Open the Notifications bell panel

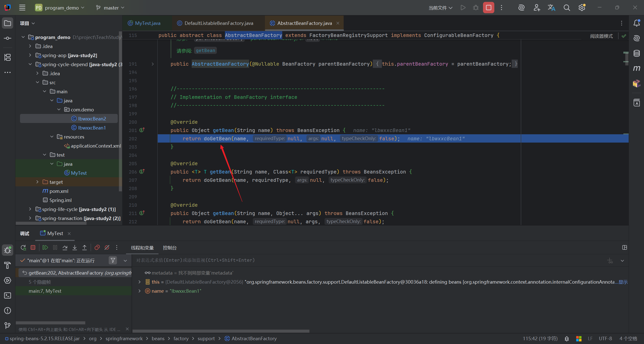[636, 23]
